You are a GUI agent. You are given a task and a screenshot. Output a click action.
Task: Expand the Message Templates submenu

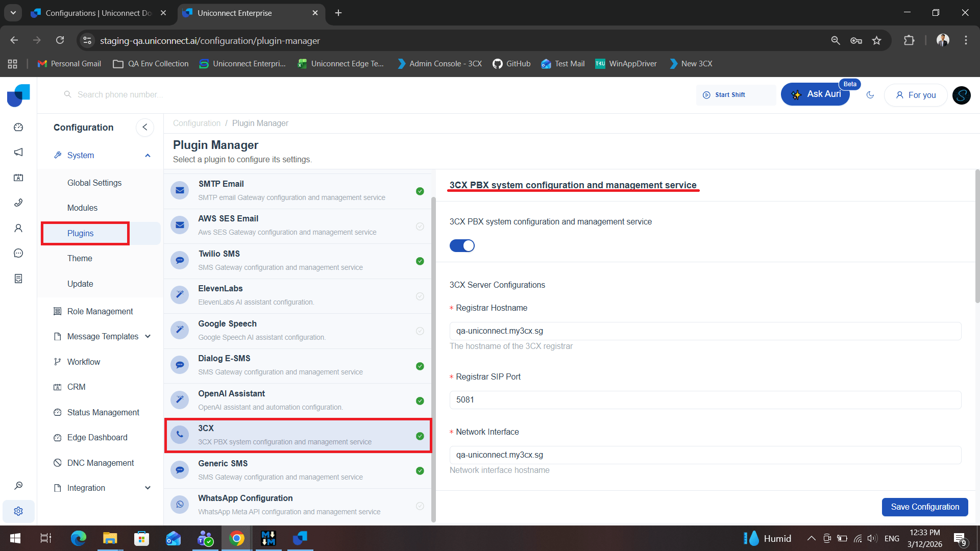pos(148,336)
